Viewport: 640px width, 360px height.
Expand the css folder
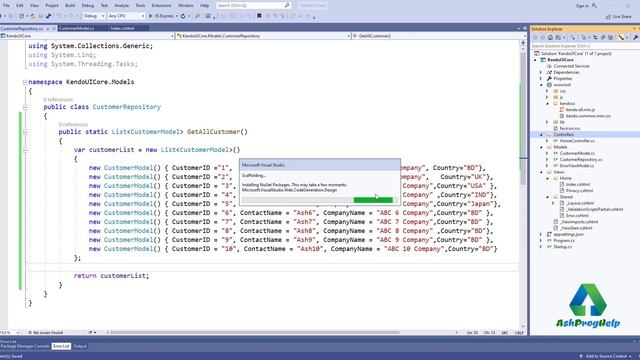click(x=547, y=91)
